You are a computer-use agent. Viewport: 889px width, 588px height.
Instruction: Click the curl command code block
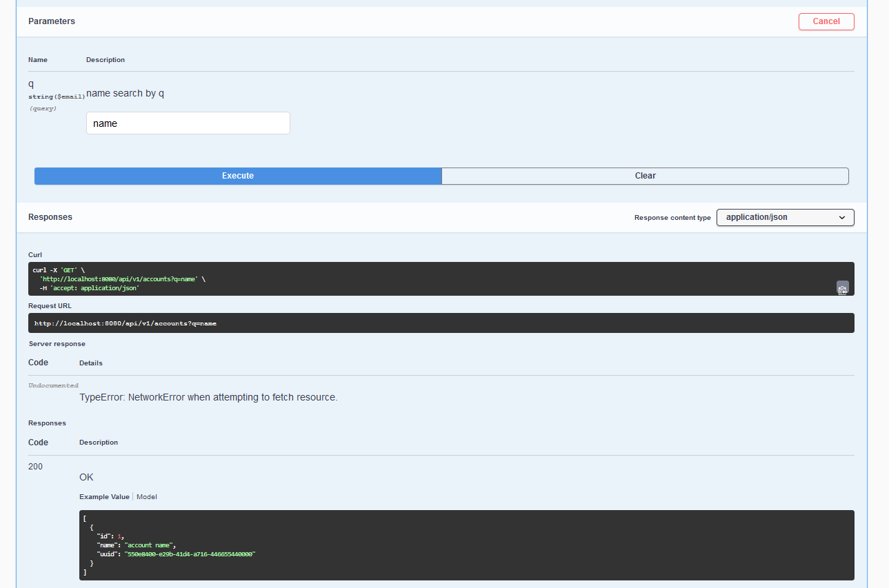(x=441, y=278)
